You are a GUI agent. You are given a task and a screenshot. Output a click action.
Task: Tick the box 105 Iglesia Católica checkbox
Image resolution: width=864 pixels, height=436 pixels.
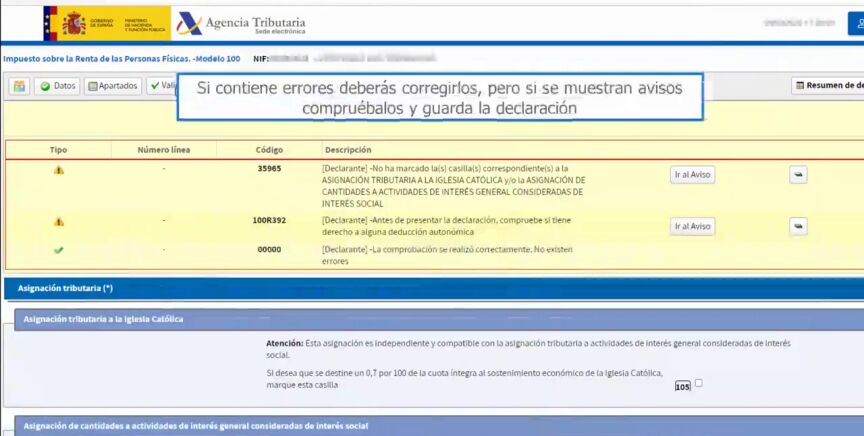(698, 383)
